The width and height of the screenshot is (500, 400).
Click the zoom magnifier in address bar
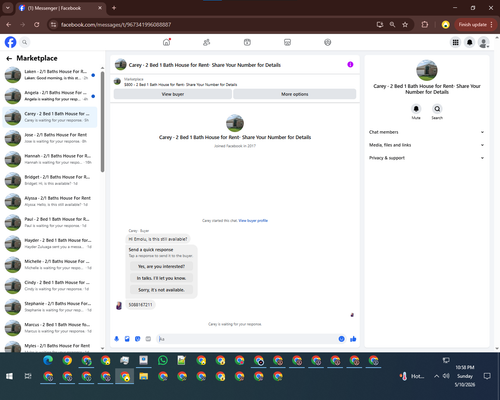click(392, 25)
